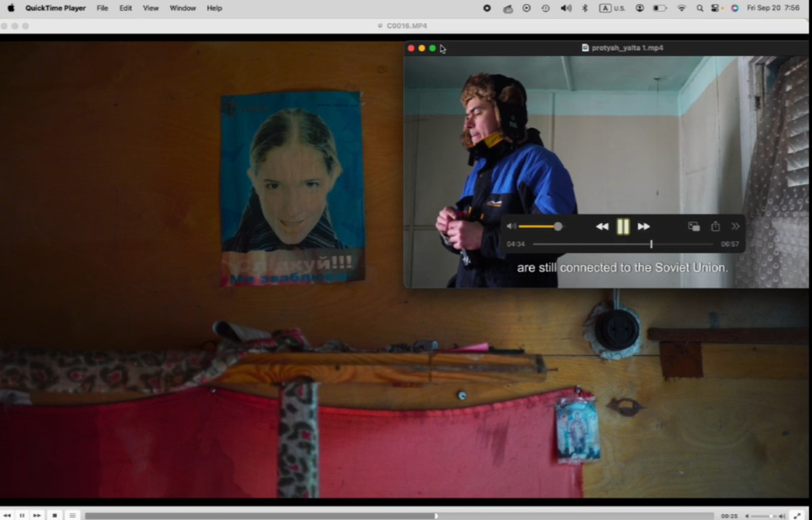Click the C0016.MP4 bottom timeline progress bar
Screen dimensions: 812x520
pos(399,516)
